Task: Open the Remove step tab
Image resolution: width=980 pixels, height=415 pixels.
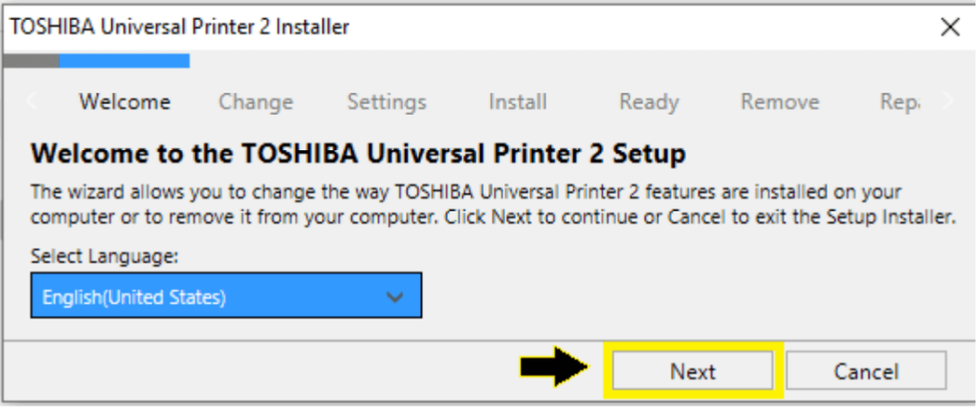Action: coord(780,101)
